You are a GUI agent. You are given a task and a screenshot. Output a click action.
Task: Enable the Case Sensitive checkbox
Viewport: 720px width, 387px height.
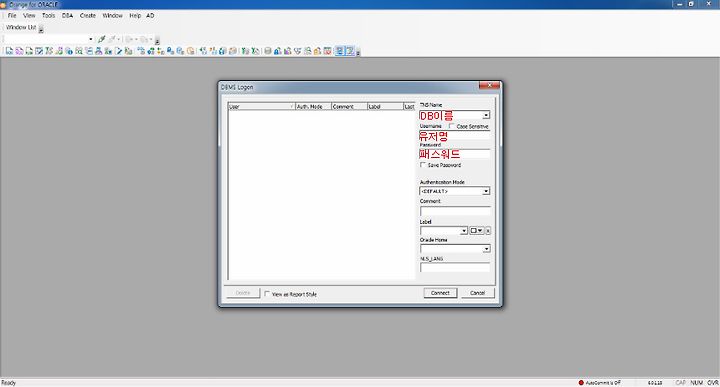coord(451,126)
